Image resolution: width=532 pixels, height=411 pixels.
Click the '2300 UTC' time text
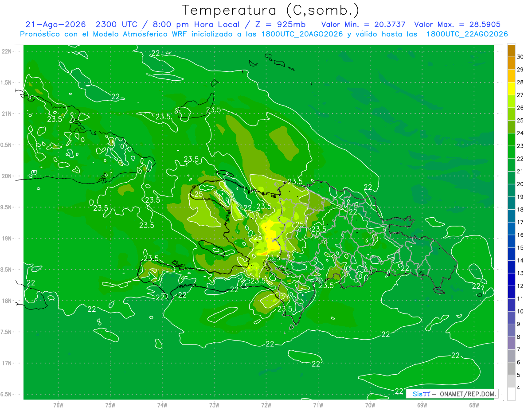(x=116, y=25)
